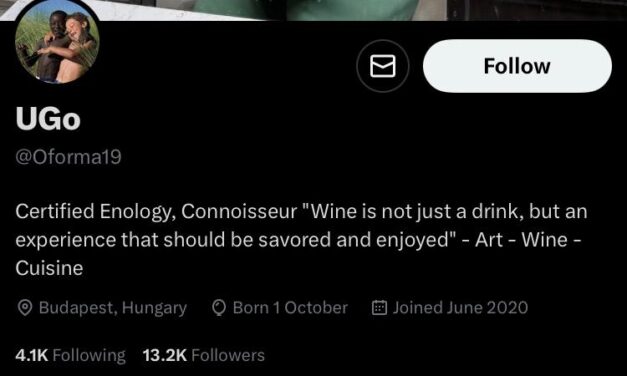Viewport: 627px width, 376px height.
Task: Click the 13.2K follower count number
Action: pos(165,355)
